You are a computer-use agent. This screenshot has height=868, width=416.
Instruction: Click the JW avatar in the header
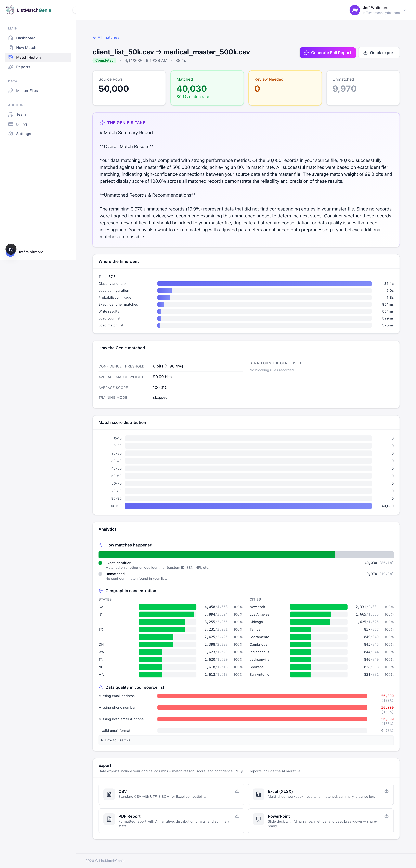click(354, 10)
